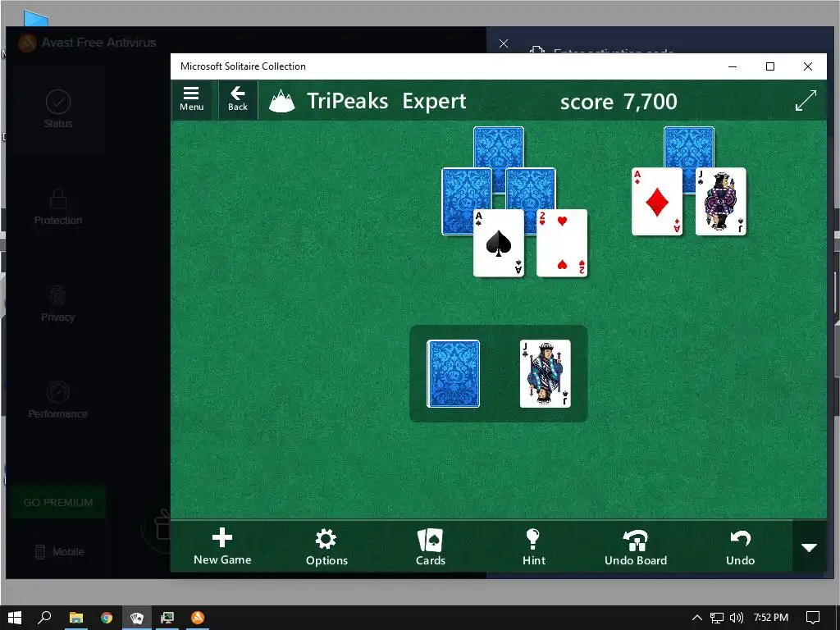Click Undo Board

636,547
